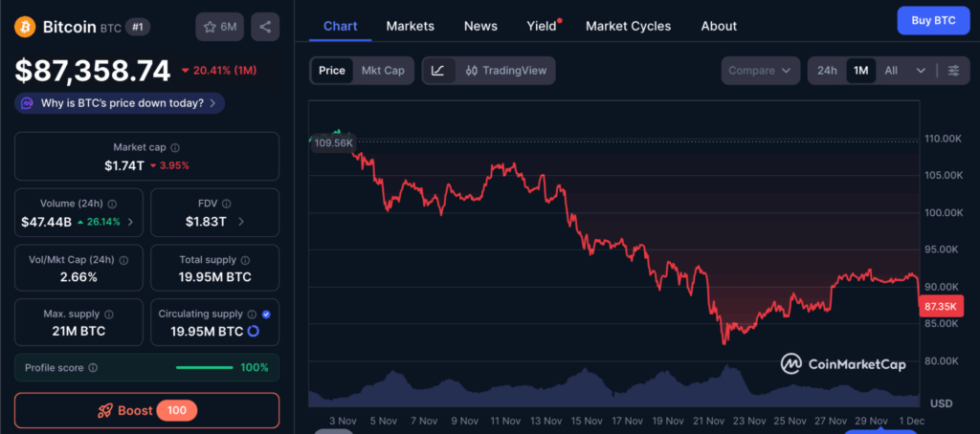Click the orange Bitcoin logo
Image resolution: width=980 pixels, height=434 pixels.
coord(26,27)
